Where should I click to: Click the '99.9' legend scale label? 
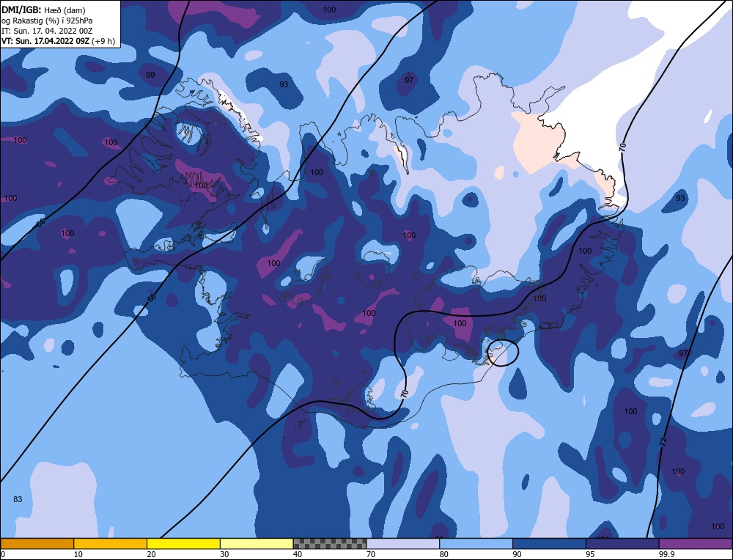pyautogui.click(x=666, y=554)
